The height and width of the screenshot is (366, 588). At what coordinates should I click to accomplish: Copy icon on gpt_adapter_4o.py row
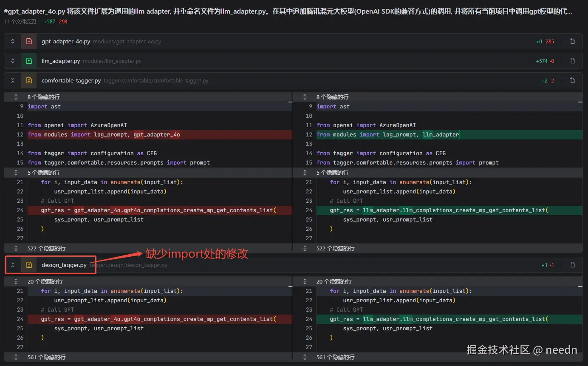(572, 42)
